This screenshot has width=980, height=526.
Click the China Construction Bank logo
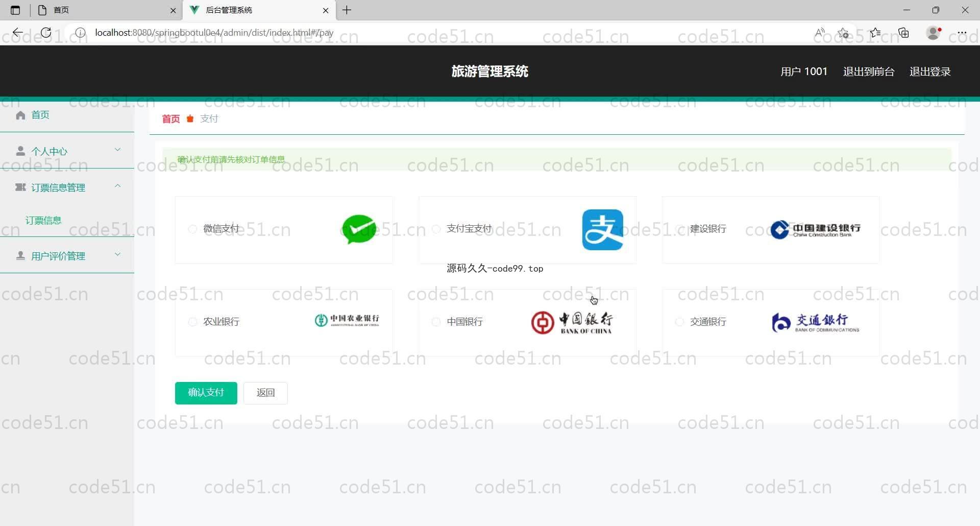coord(816,230)
